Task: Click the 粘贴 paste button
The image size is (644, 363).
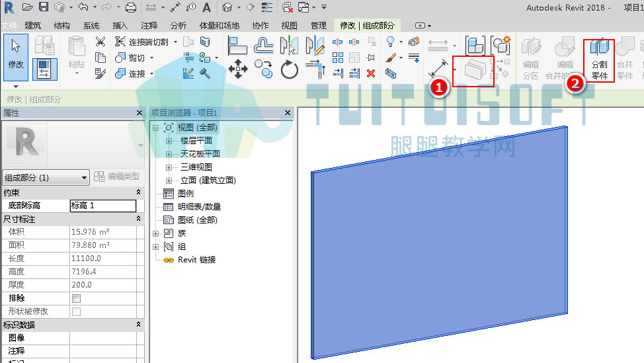Action: (x=77, y=56)
